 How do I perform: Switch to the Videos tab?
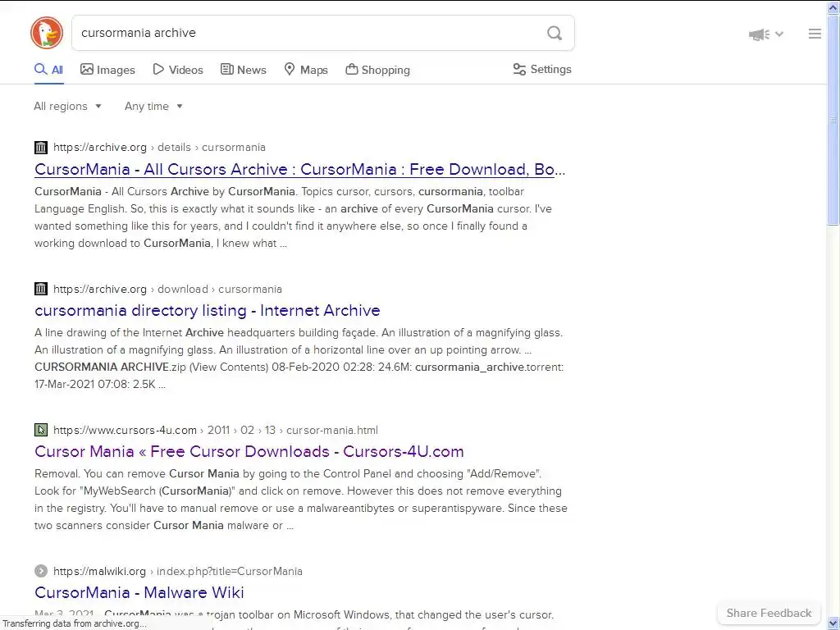pyautogui.click(x=178, y=70)
